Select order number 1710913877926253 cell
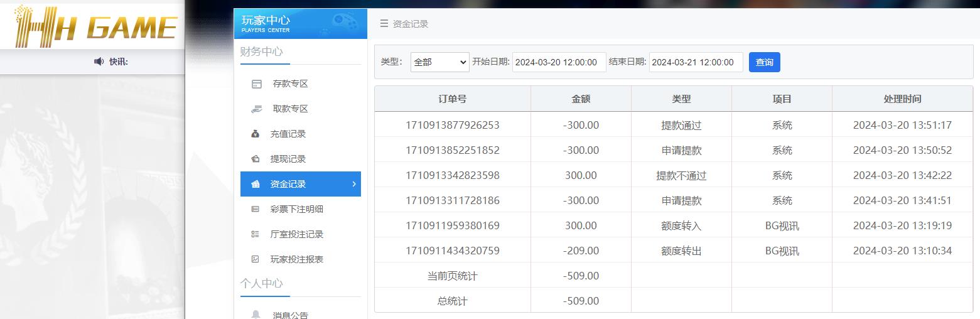The height and width of the screenshot is (319, 980). 452,125
